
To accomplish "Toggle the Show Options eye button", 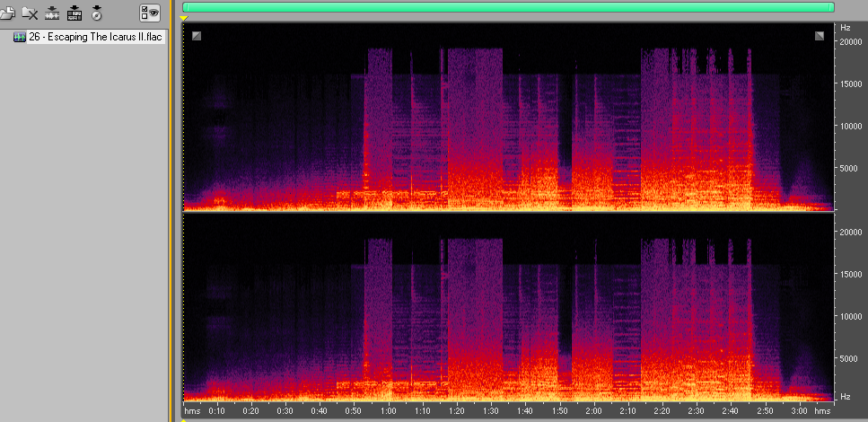I will coord(150,13).
